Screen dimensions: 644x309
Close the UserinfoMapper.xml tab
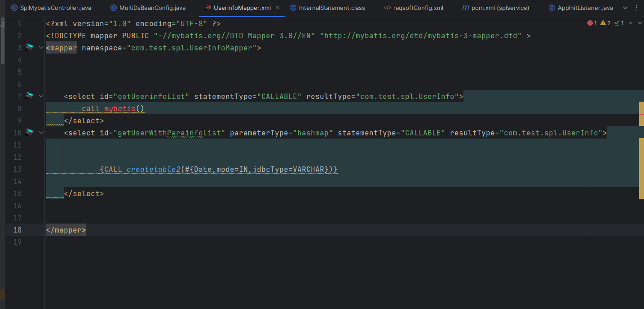(278, 8)
